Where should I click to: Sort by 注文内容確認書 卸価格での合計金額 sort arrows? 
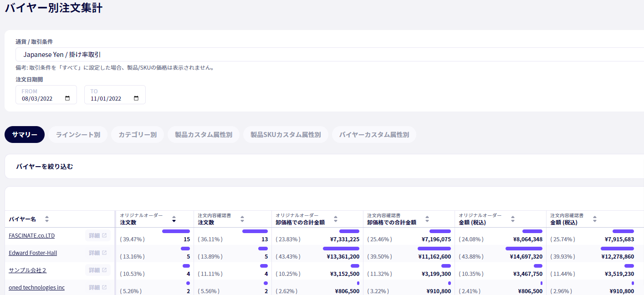428,219
